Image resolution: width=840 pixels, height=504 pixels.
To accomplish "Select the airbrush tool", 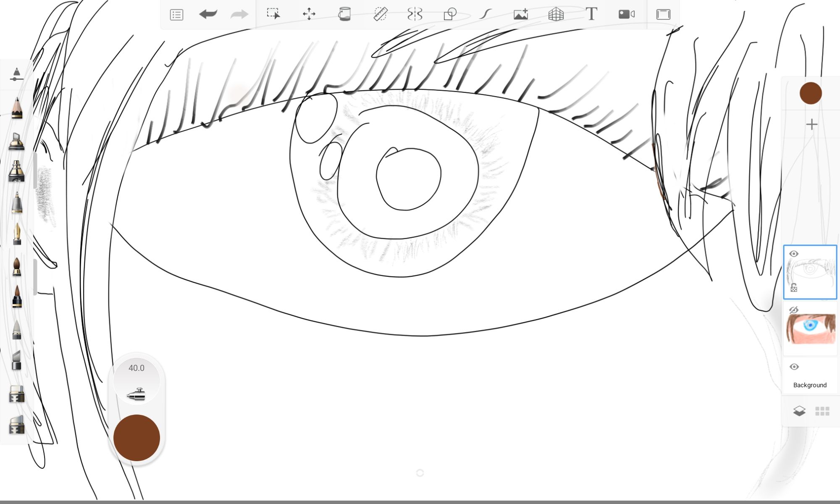I will click(x=16, y=171).
